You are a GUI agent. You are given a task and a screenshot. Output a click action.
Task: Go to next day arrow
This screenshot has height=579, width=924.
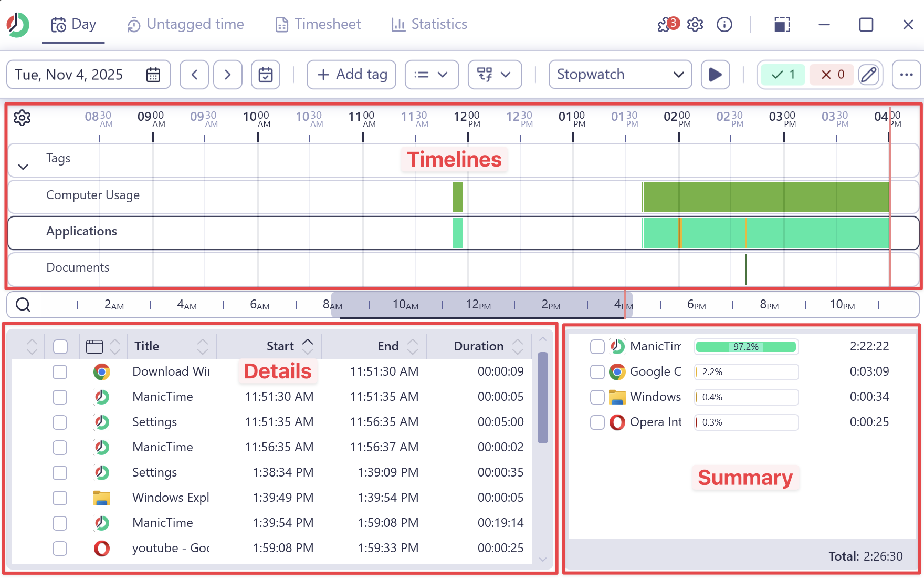point(227,75)
